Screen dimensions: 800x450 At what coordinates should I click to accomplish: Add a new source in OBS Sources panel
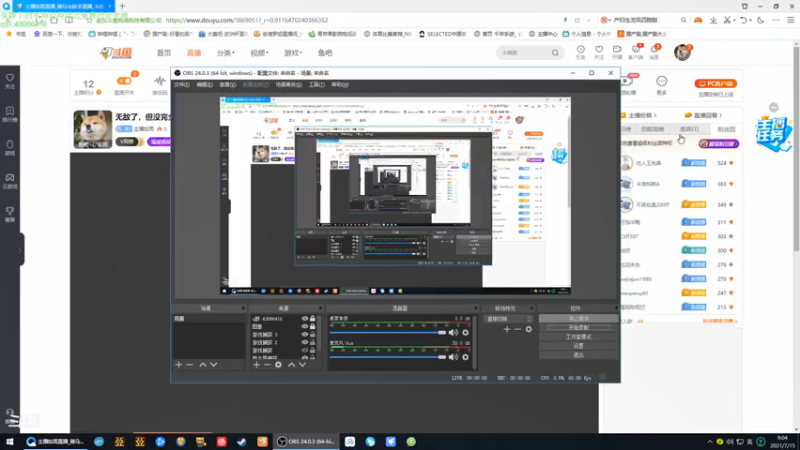click(257, 365)
